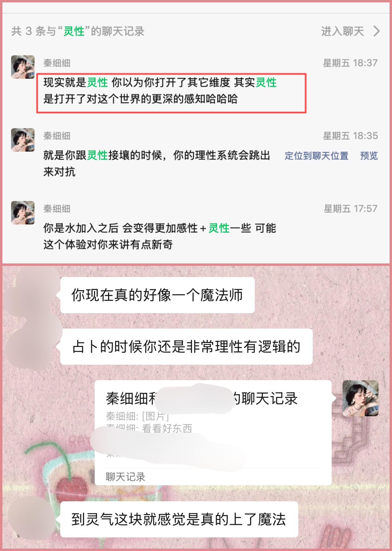
Task: Click the 预览 link
Action: [x=369, y=156]
